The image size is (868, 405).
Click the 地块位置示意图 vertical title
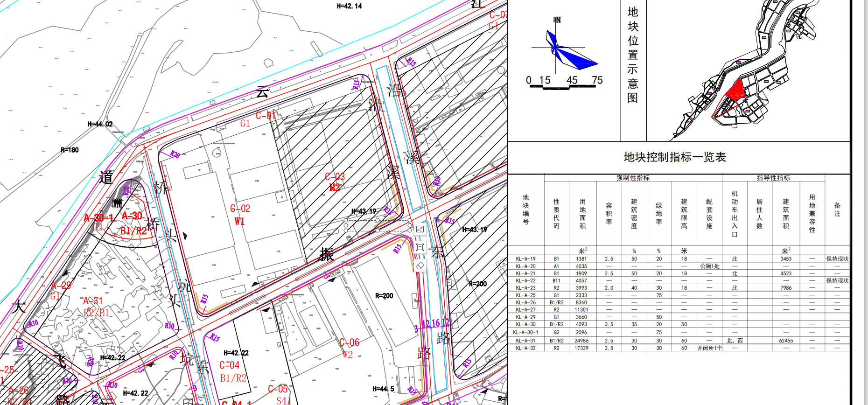[633, 55]
